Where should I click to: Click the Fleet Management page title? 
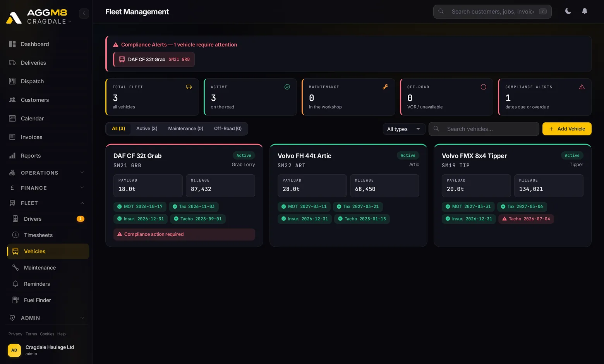137,12
